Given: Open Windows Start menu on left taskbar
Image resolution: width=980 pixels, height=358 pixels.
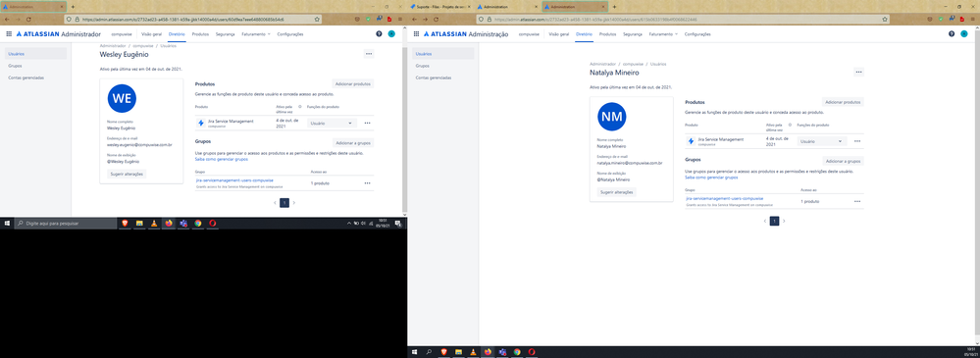Looking at the screenshot, I should pyautogui.click(x=8, y=223).
